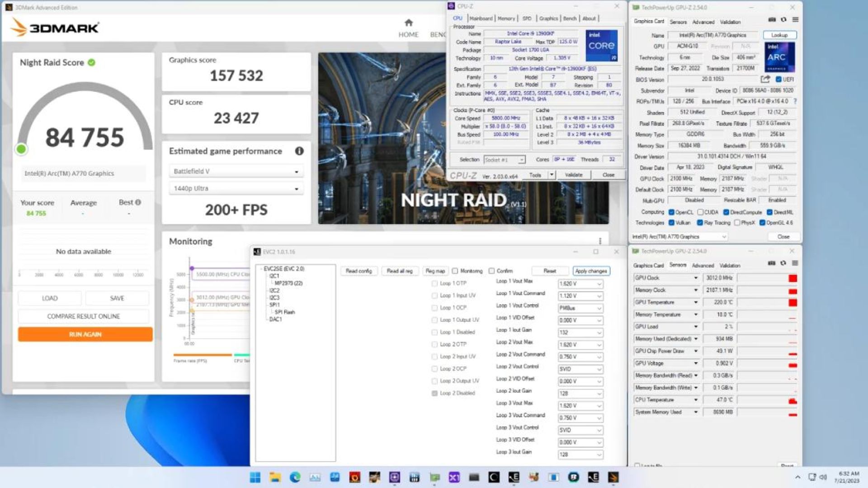Image resolution: width=868 pixels, height=488 pixels.
Task: Click GPU Clock red sensor graph
Action: 767,278
